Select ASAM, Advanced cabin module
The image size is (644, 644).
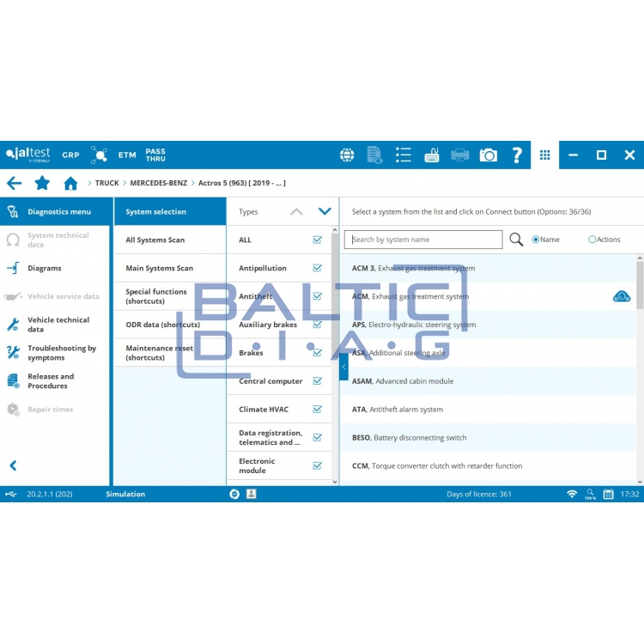489,381
